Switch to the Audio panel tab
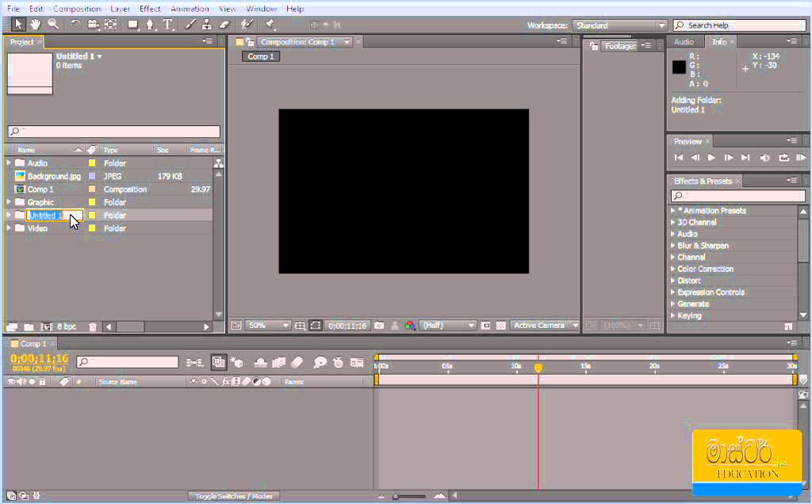Viewport: 812px width, 504px height. (684, 42)
